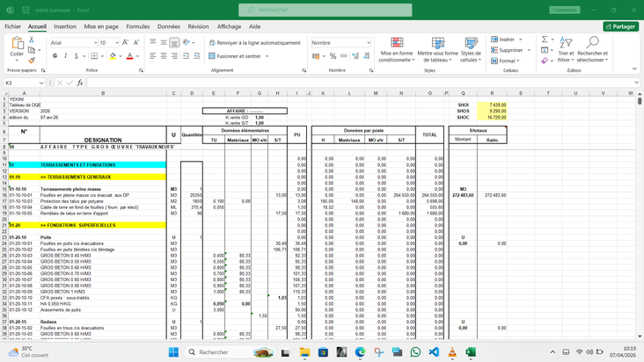Toggle Renvoyer à la ligne automatiquement
644x362 pixels.
coord(255,42)
